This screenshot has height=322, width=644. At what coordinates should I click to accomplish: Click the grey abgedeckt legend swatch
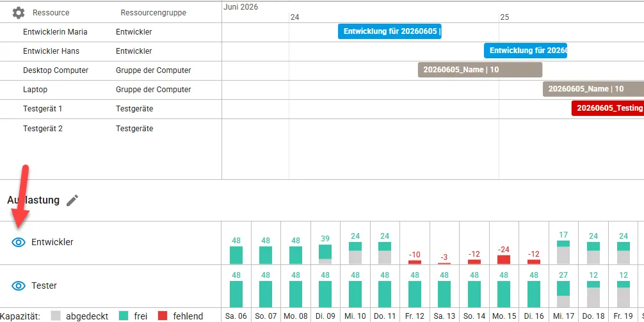tap(56, 316)
